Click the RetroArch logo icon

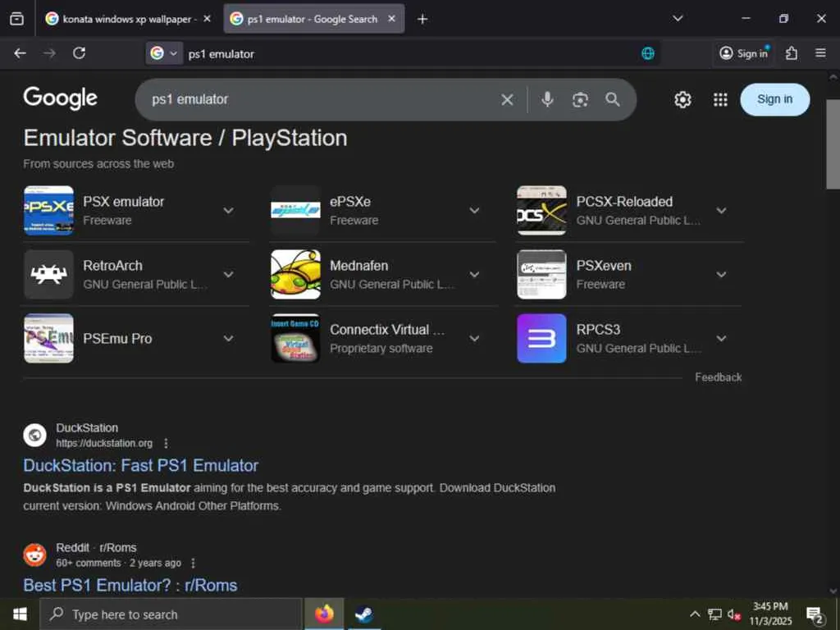tap(48, 274)
